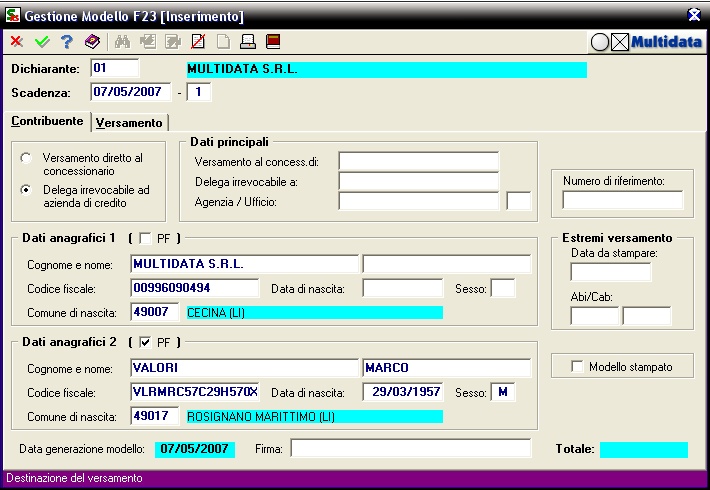710x490 pixels.
Task: Click the red X cancel icon
Action: pyautogui.click(x=17, y=42)
